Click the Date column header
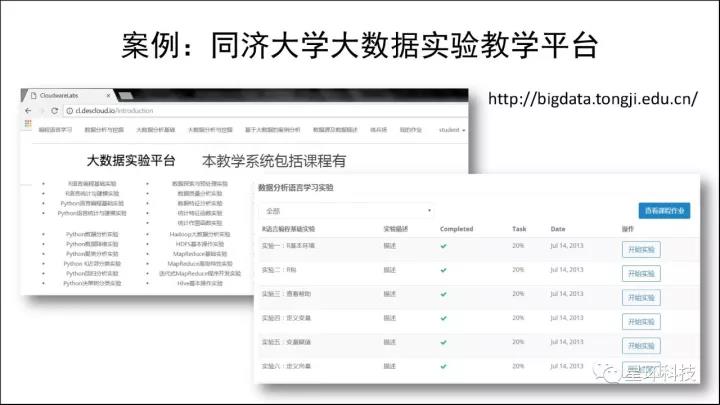Screen dimensions: 720x405 558,229
